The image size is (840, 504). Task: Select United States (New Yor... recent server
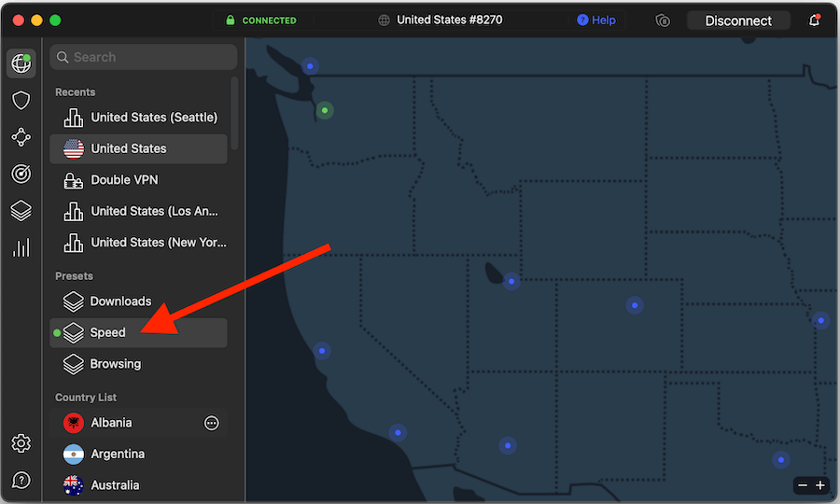point(138,243)
